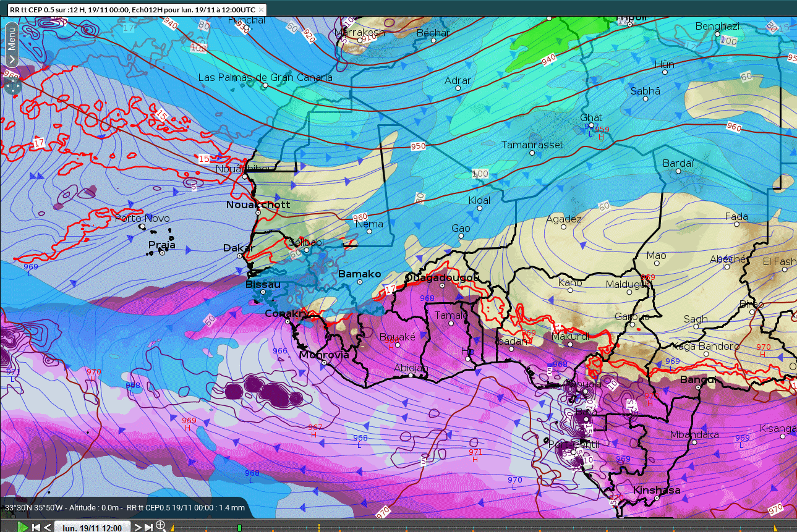797x532 pixels.
Task: Click the Kidal city label
Action: coord(480,200)
